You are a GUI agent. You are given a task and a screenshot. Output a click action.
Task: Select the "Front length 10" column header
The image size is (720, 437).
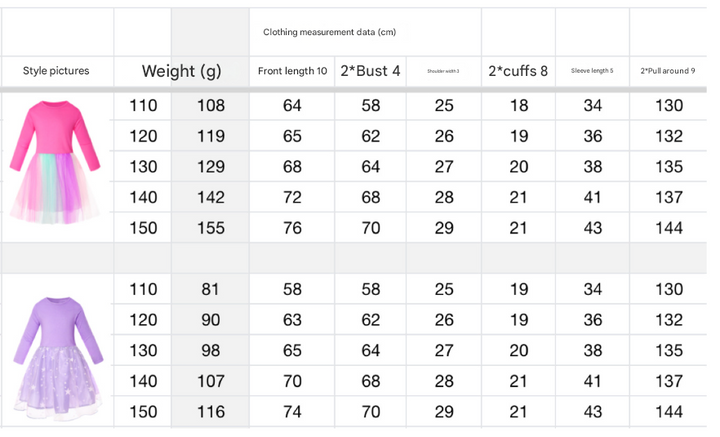coord(292,71)
